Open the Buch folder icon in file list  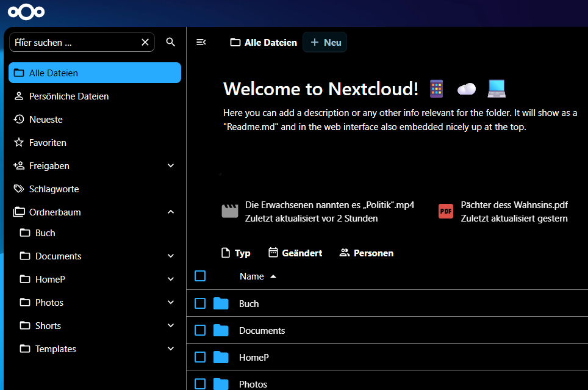(x=221, y=303)
